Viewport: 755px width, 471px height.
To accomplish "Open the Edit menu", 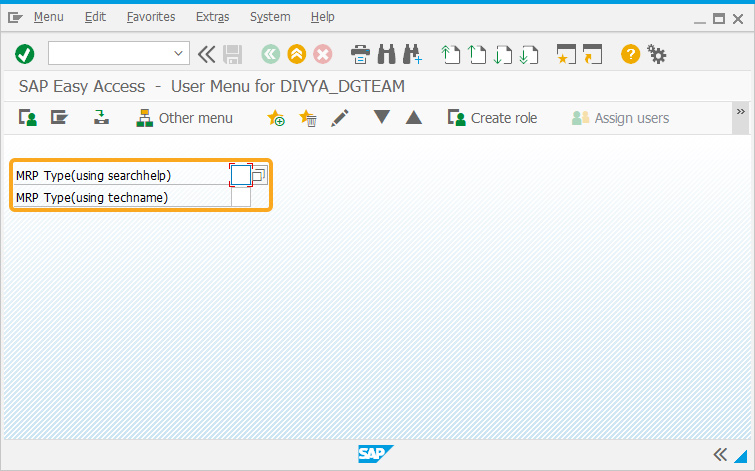I will (95, 17).
